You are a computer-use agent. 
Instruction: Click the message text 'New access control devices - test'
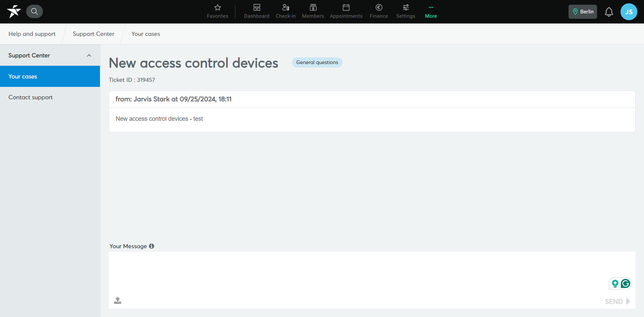[159, 119]
